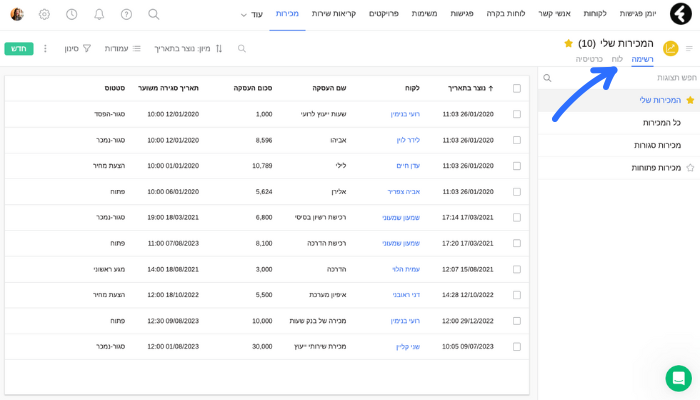This screenshot has width=700, height=400.
Task: Expand the עוד dropdown in top navigation
Action: (x=252, y=14)
